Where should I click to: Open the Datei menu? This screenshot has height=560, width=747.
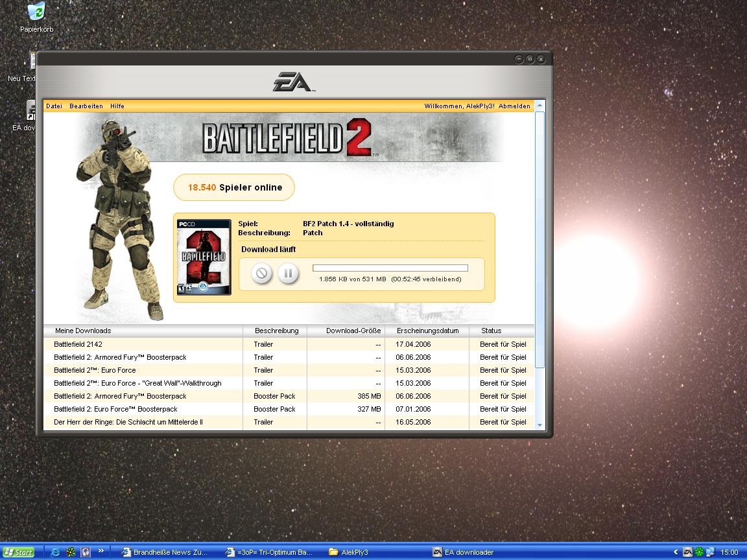[x=54, y=106]
